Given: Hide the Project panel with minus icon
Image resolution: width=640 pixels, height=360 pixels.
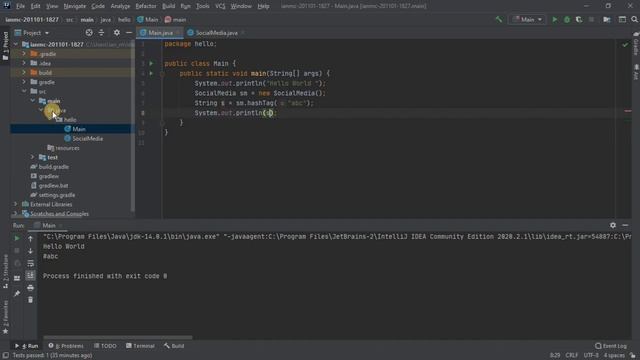Looking at the screenshot, I should (x=129, y=33).
